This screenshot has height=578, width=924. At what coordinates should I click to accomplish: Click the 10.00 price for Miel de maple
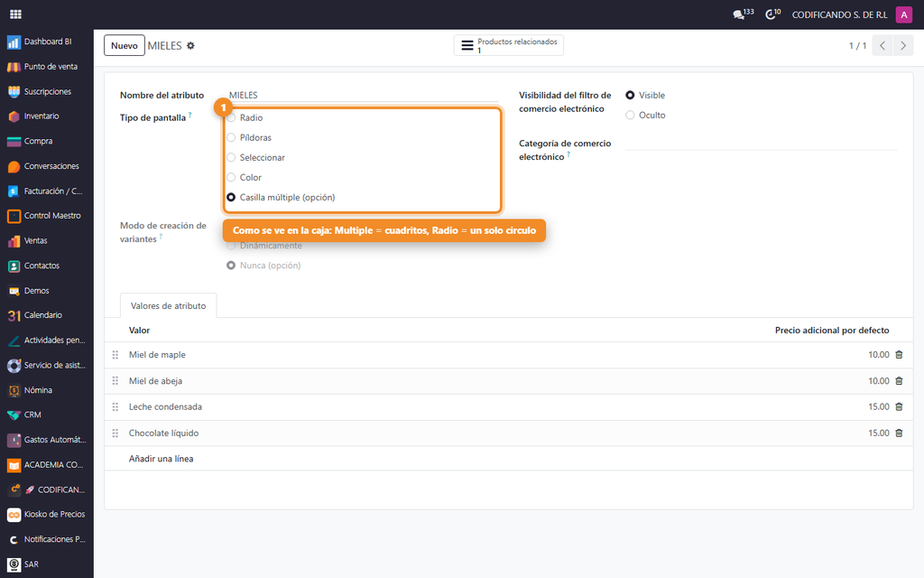(x=878, y=354)
